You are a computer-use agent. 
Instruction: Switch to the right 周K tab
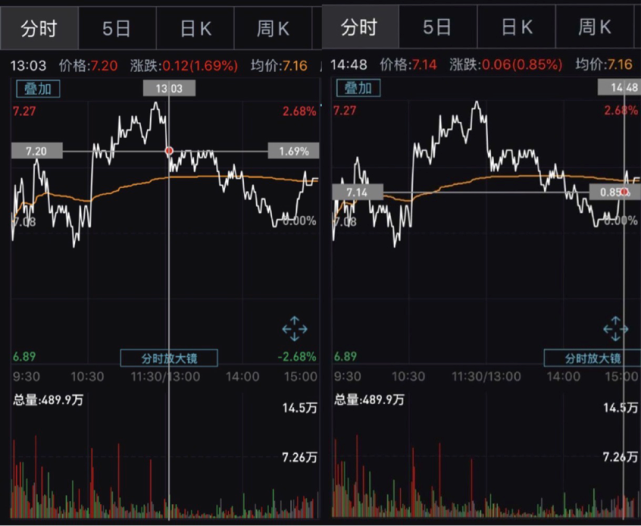coord(594,27)
